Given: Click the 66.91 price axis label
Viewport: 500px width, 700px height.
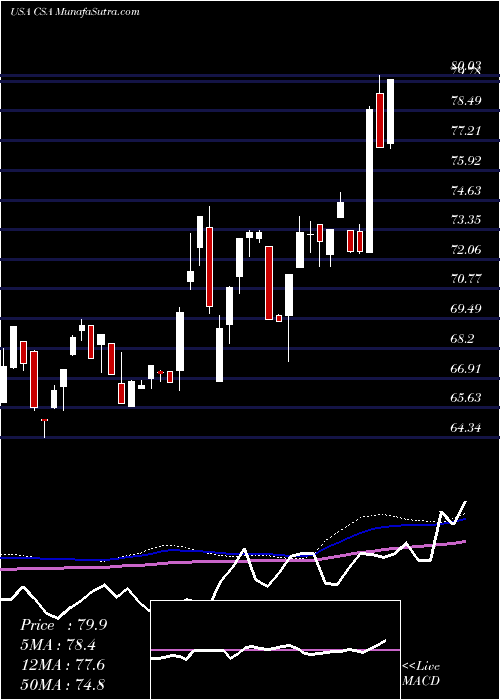Looking at the screenshot, I should click(x=467, y=368).
